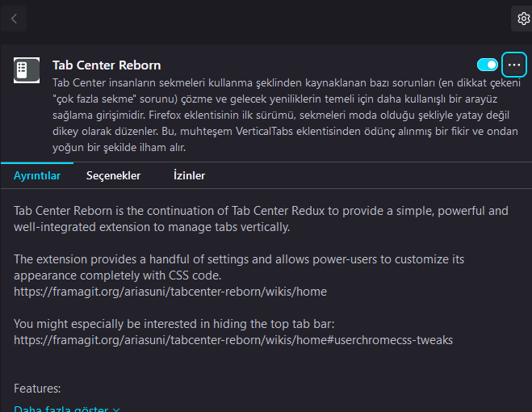The width and height of the screenshot is (532, 412).
Task: Expand description with Daha fazla göster
Action: pos(61,409)
